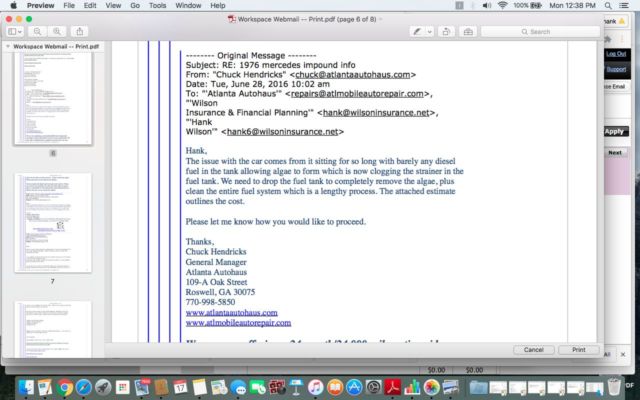Open repairs@atlmobileautorepair.com email link
640x400 pixels.
(357, 93)
